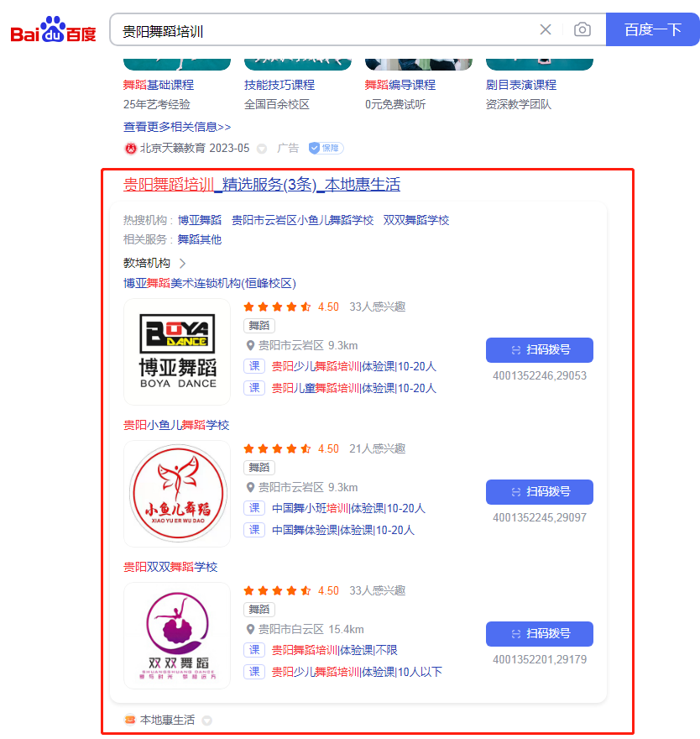Open 贵阳舞蹈培训_精选服务(3条)_本地惠生活 result title
This screenshot has height=739, width=700.
(261, 184)
